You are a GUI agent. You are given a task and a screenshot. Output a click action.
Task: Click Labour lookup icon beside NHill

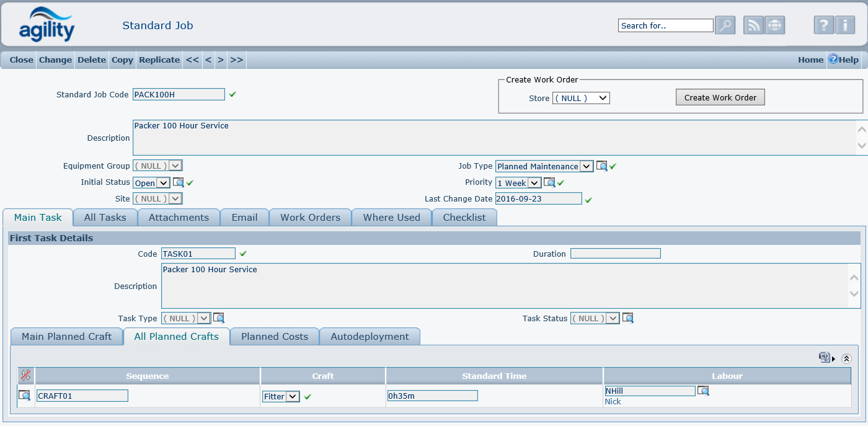(703, 391)
